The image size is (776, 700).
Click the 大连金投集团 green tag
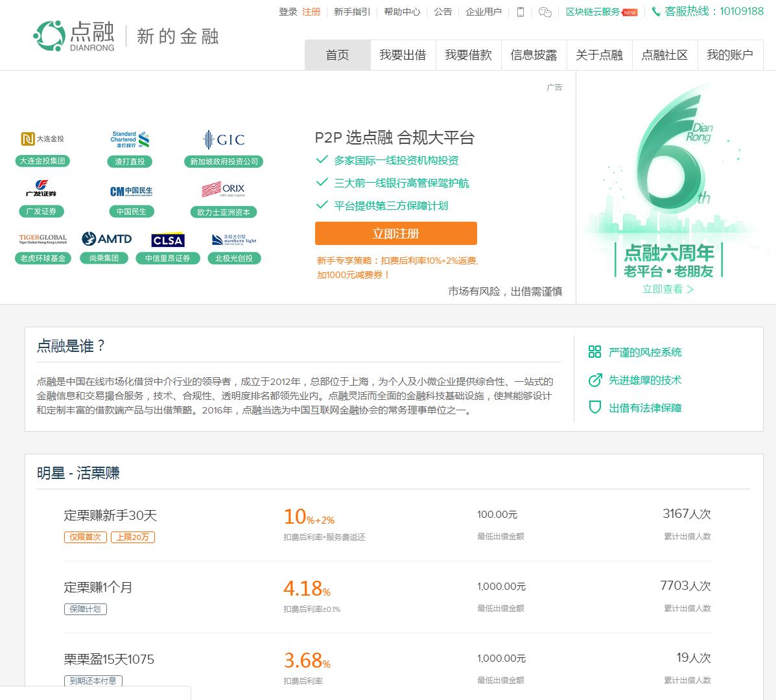coord(43,161)
